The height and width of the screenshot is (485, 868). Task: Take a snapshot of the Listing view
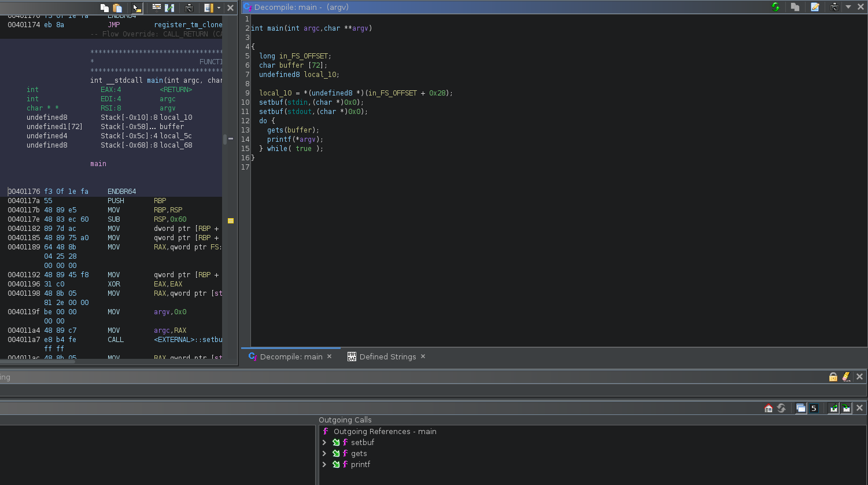189,8
